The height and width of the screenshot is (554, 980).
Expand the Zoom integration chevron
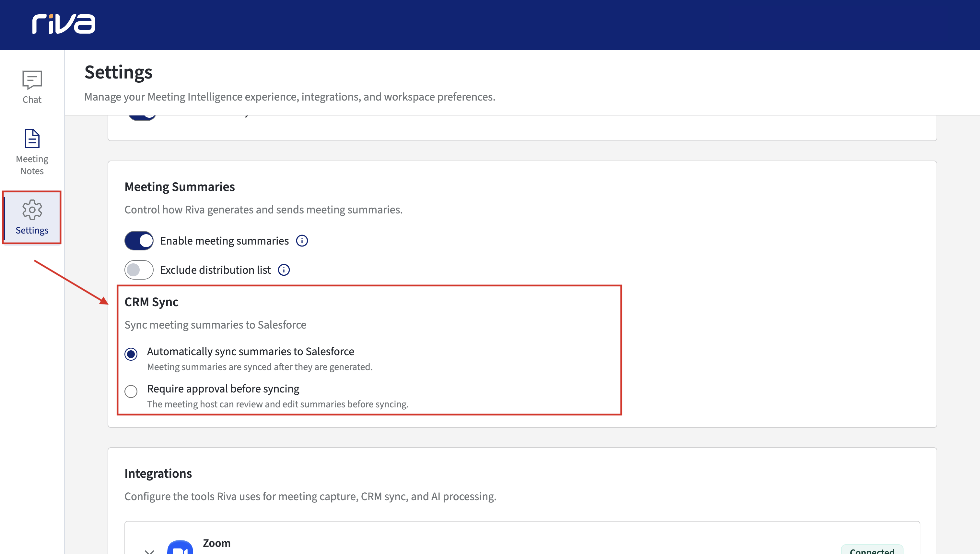coord(149,551)
